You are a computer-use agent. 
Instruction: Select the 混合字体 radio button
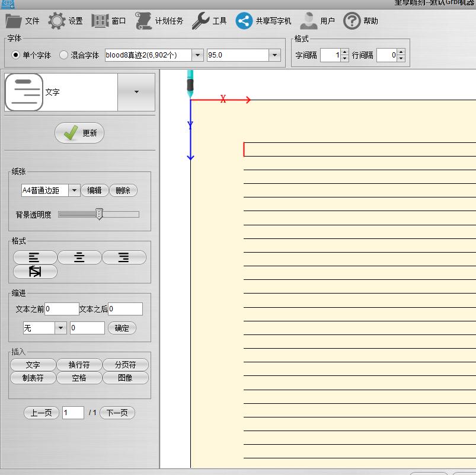[x=63, y=55]
